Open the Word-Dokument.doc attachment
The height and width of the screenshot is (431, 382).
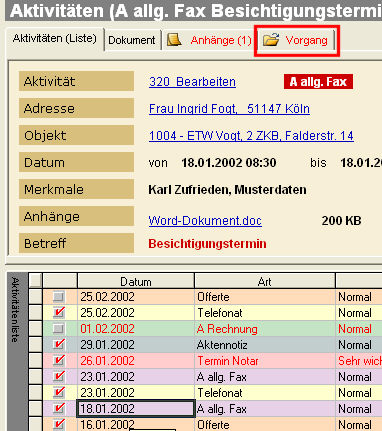pyautogui.click(x=205, y=221)
